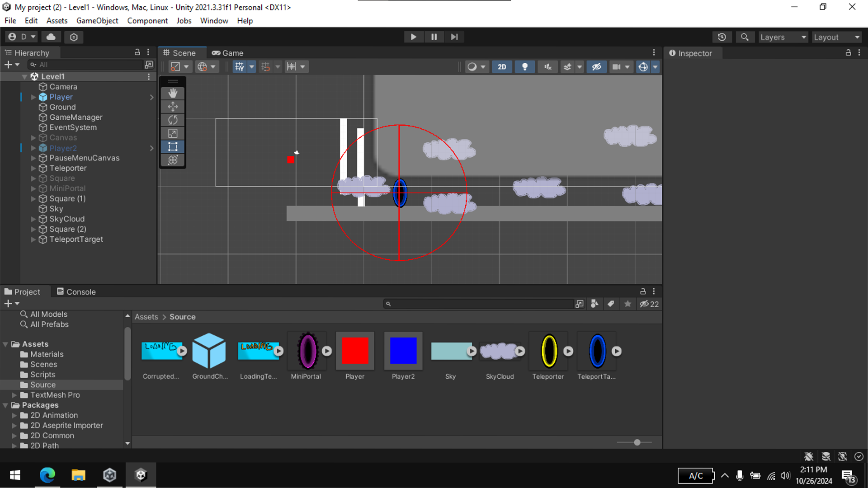The height and width of the screenshot is (488, 868).
Task: Toggle scene lighting bulb button
Action: click(x=524, y=67)
